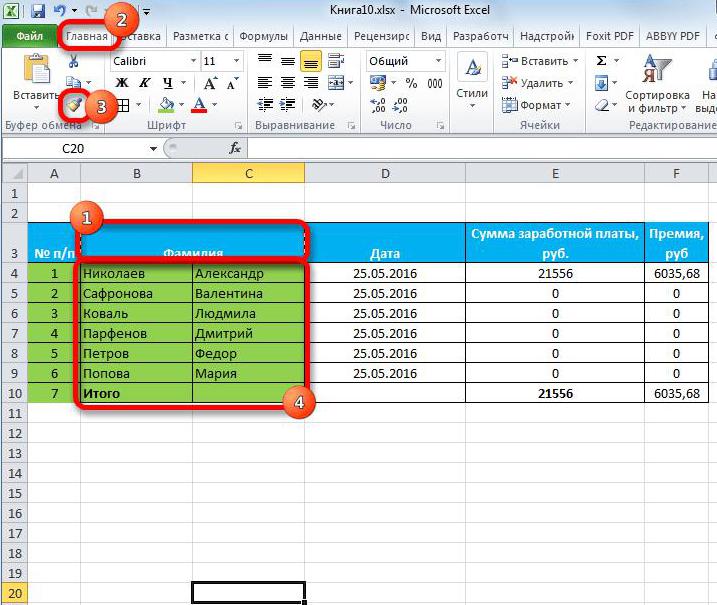Screen dimensions: 717x605
Task: Open fill color palette dropdown arrow
Action: tap(181, 105)
